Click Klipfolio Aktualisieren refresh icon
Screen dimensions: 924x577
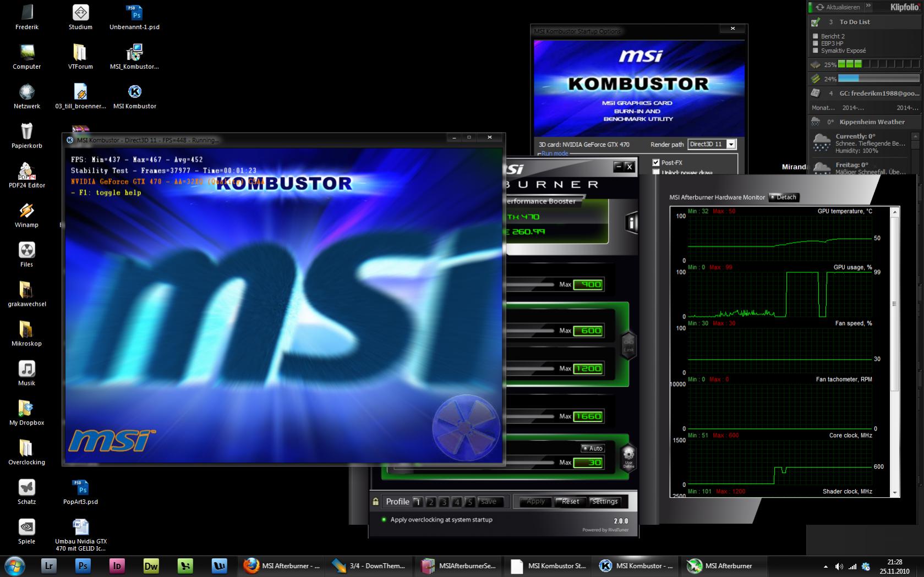tap(821, 7)
